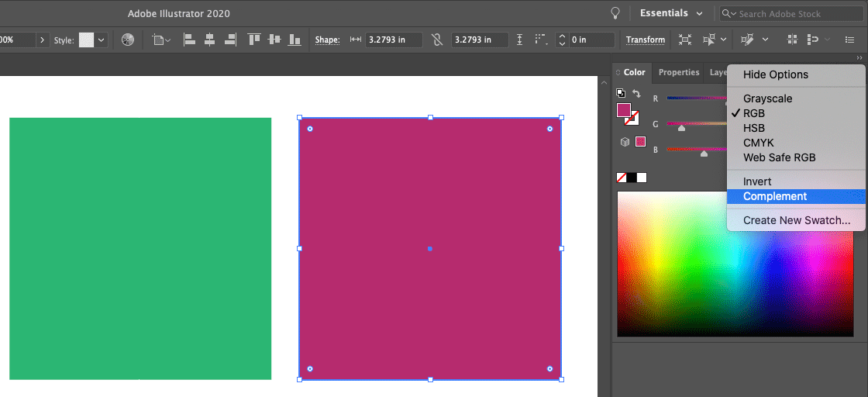This screenshot has width=868, height=397.
Task: Click the shape height icon
Action: tap(519, 40)
